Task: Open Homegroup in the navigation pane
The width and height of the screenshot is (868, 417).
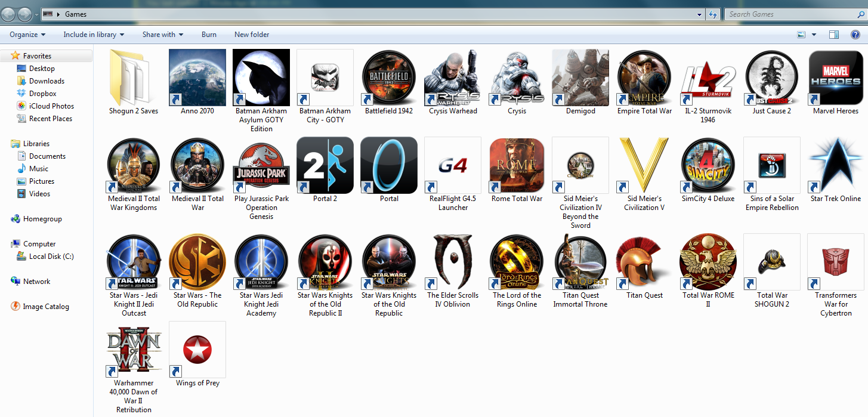Action: [x=42, y=219]
